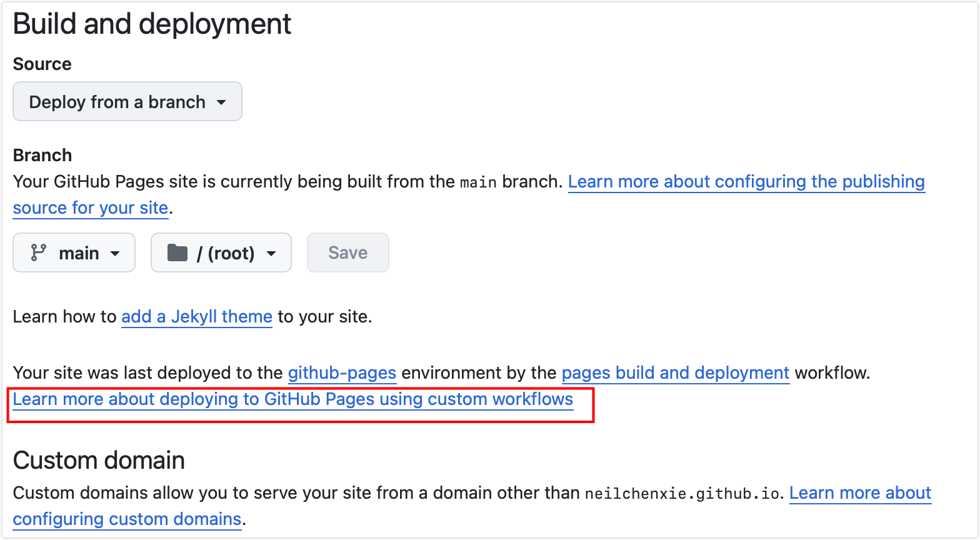
Task: Open the Deploy from a branch dropdown
Action: (127, 101)
